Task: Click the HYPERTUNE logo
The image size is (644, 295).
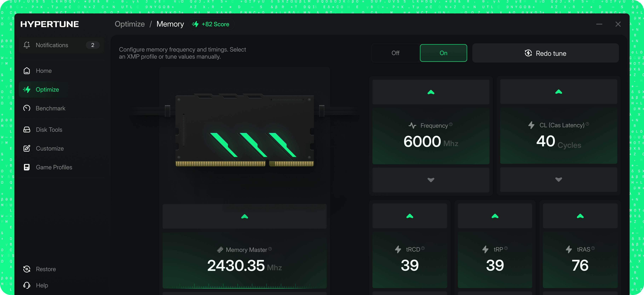Action: pos(50,24)
